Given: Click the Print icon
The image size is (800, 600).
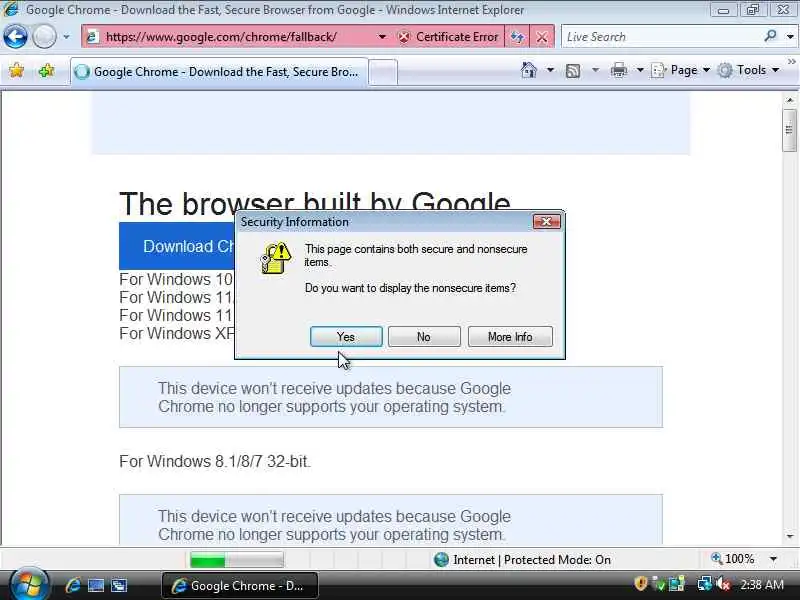Looking at the screenshot, I should 619,70.
